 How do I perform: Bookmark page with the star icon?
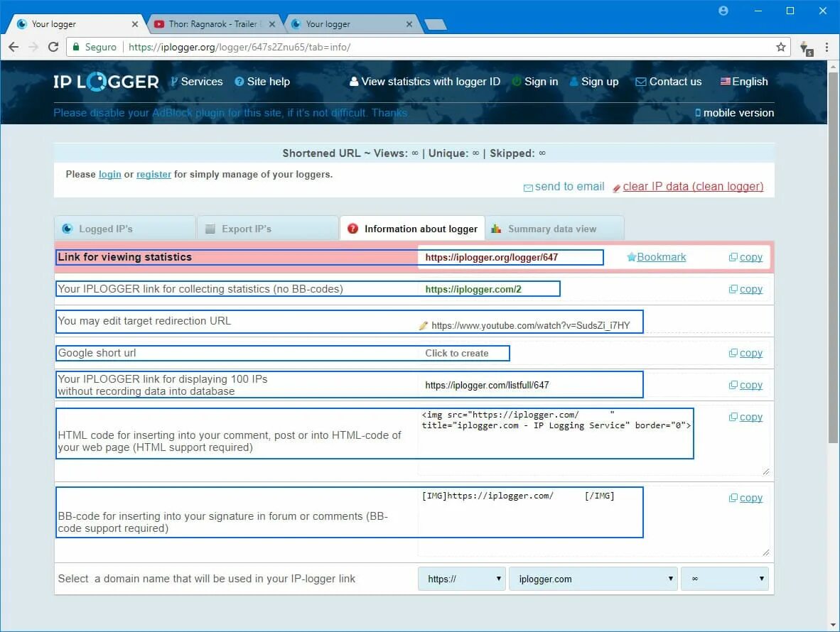point(780,47)
